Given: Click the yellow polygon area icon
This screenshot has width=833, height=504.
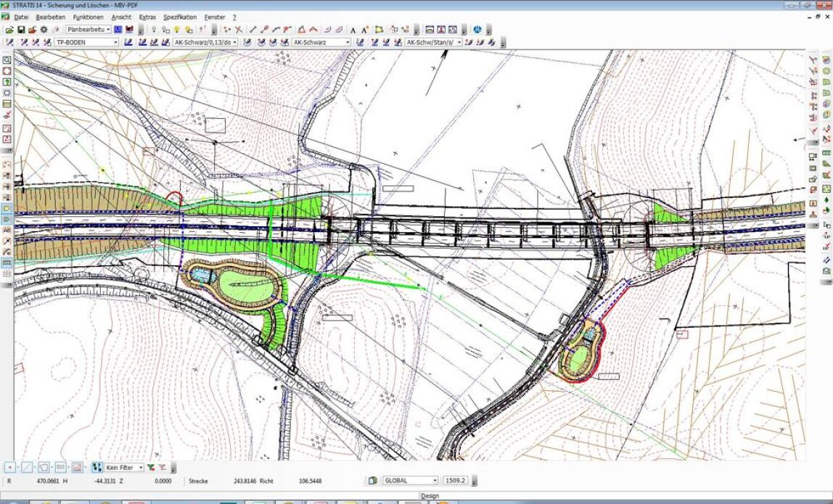Looking at the screenshot, I should pos(379,30).
